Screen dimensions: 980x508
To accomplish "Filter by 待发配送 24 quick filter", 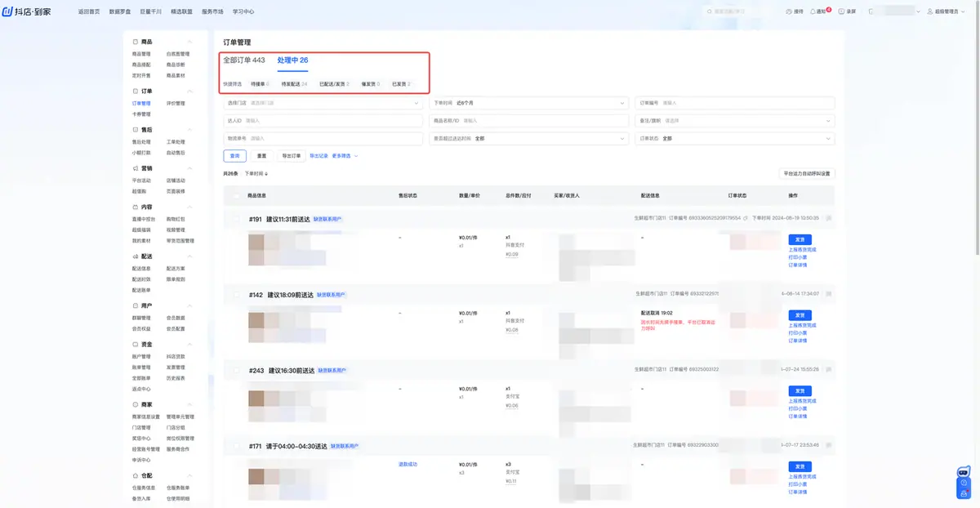I will pyautogui.click(x=295, y=84).
